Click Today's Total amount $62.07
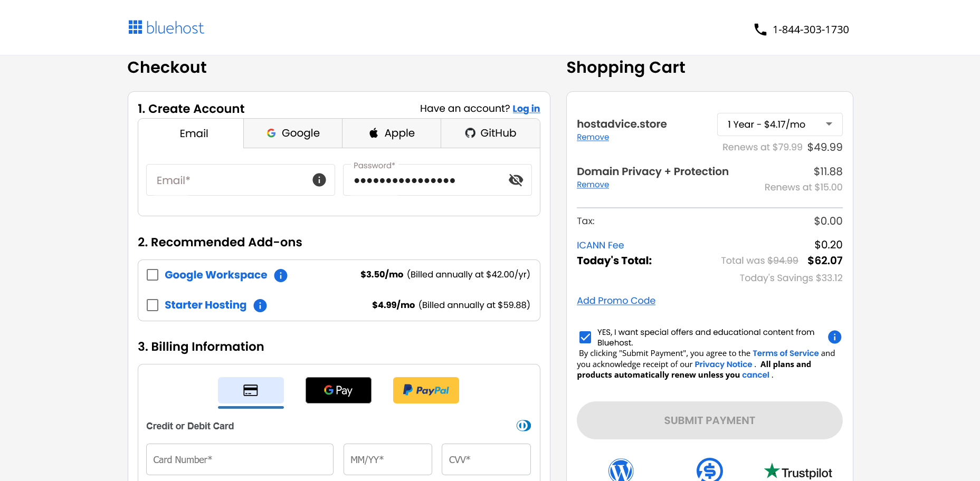This screenshot has height=481, width=980. tap(825, 261)
